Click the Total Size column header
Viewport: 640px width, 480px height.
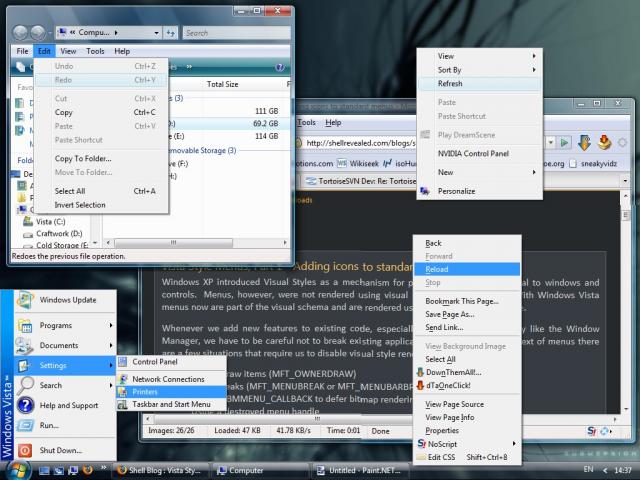222,84
